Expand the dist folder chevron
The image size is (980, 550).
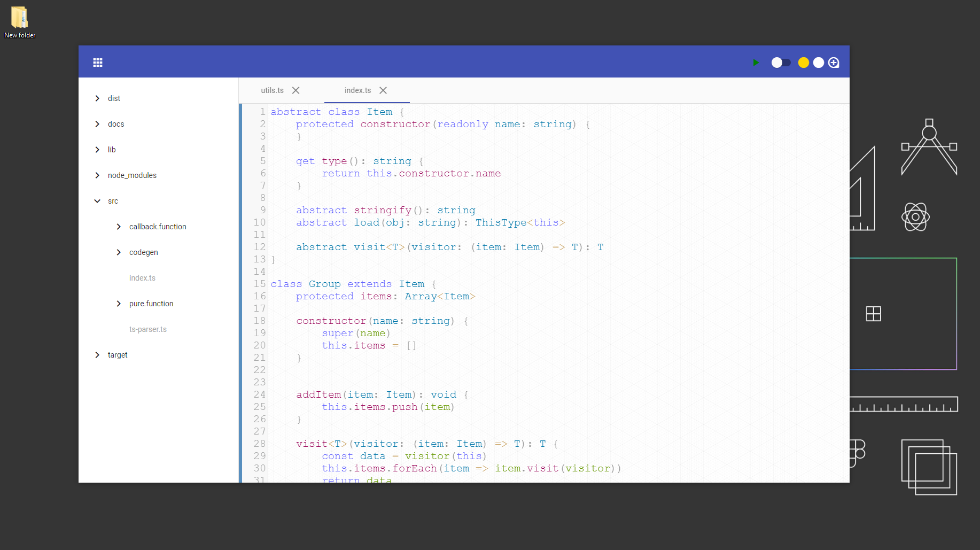97,98
